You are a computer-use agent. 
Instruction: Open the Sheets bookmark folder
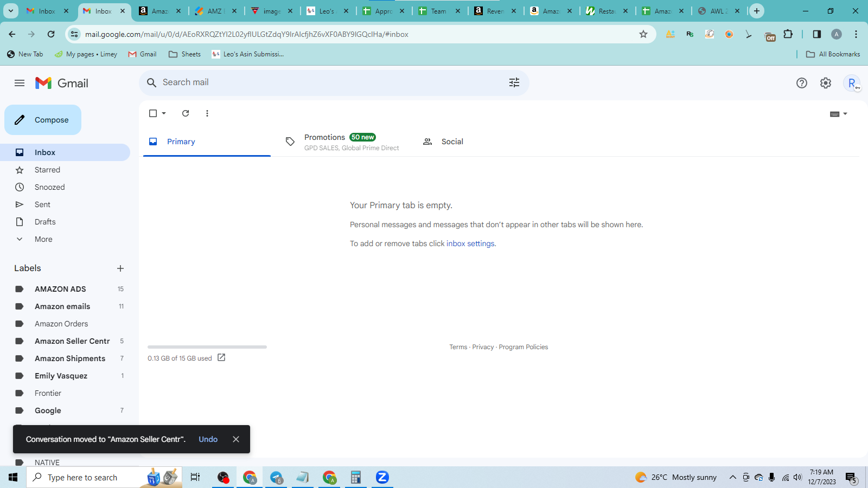184,54
